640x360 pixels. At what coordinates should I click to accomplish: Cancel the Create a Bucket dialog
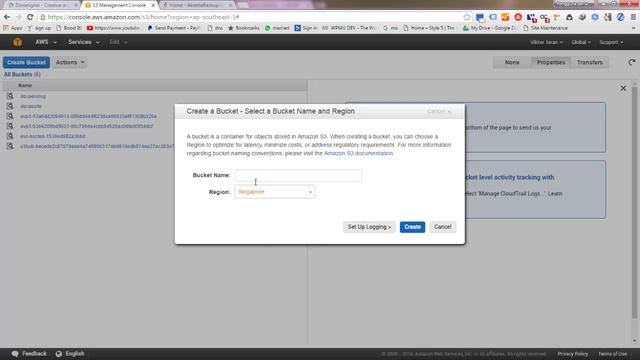coord(442,227)
